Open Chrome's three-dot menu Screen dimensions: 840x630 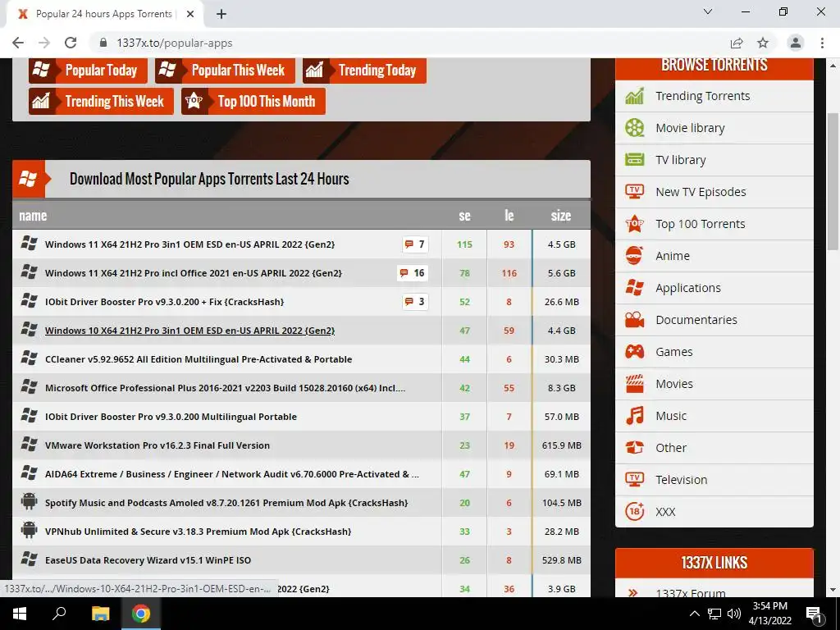coord(822,43)
